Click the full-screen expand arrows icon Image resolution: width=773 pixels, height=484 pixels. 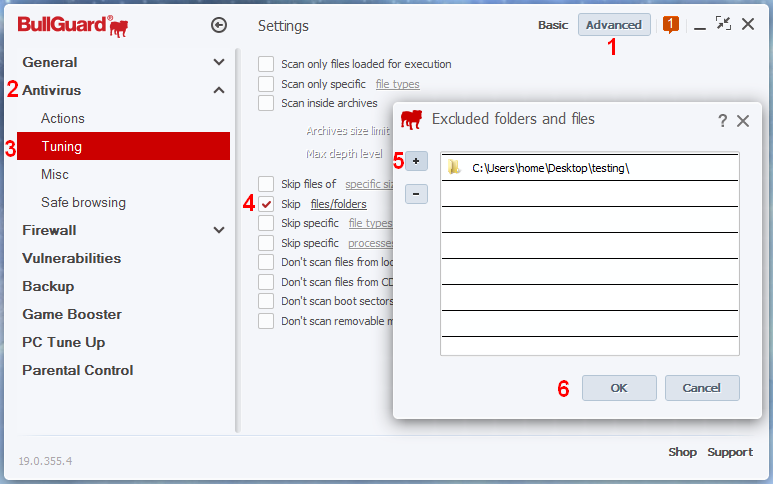(723, 24)
